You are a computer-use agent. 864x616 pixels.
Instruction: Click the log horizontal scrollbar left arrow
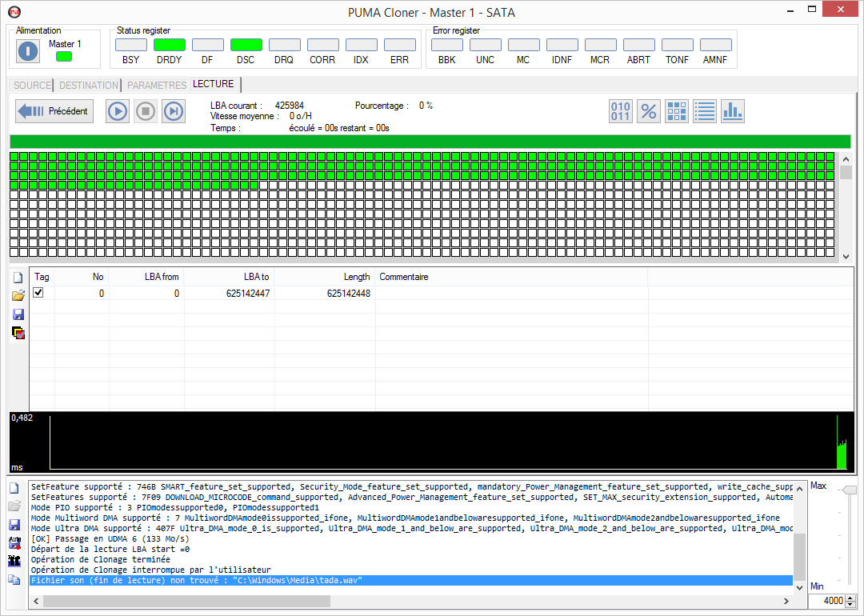[x=36, y=601]
